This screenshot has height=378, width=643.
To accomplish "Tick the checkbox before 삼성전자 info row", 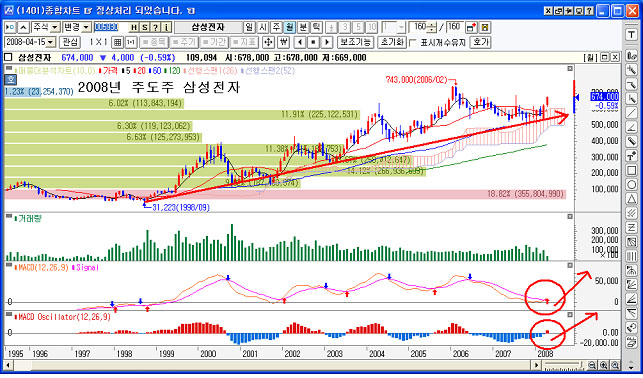I will 8,57.
